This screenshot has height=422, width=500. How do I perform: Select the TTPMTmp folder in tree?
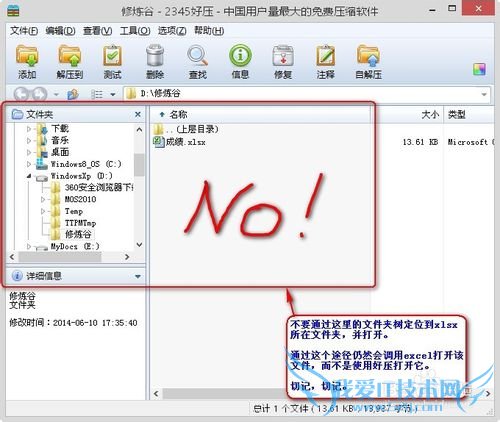80,223
